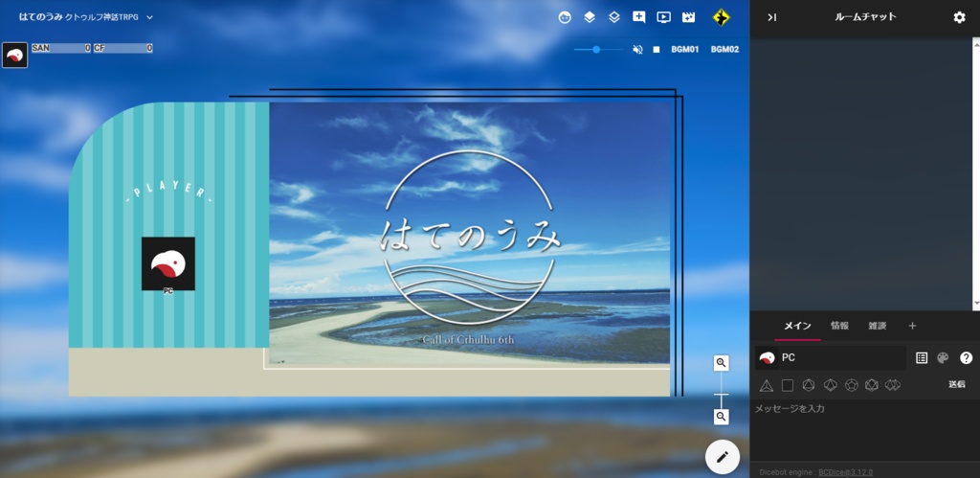Roll the D8 octahedron die icon

click(x=809, y=385)
